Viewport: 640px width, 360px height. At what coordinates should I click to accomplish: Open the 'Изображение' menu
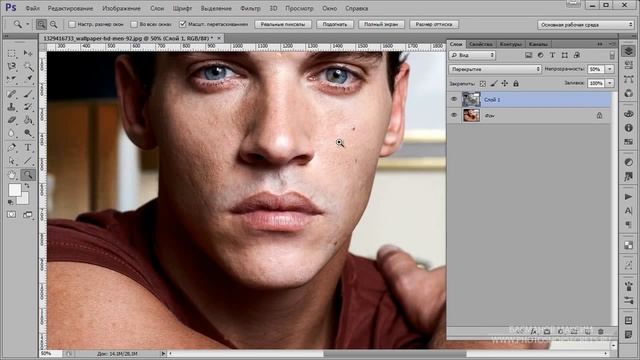click(x=121, y=8)
